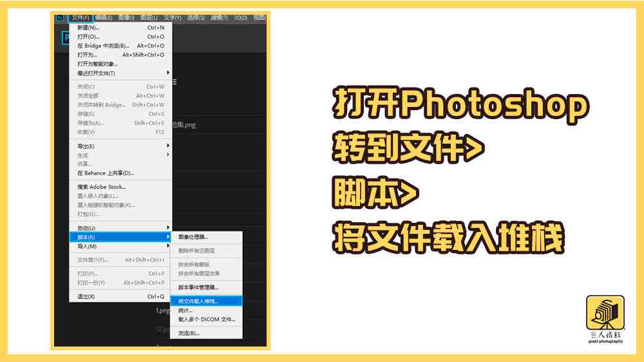The image size is (644, 362).
Task: Click the greyed 置入链接的智能对象(K)... entry
Action: pyautogui.click(x=121, y=205)
